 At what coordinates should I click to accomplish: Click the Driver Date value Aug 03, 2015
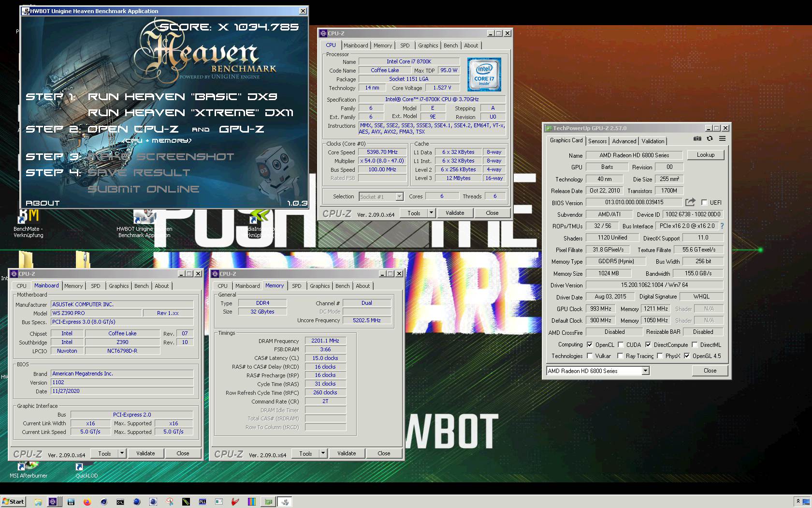click(610, 297)
